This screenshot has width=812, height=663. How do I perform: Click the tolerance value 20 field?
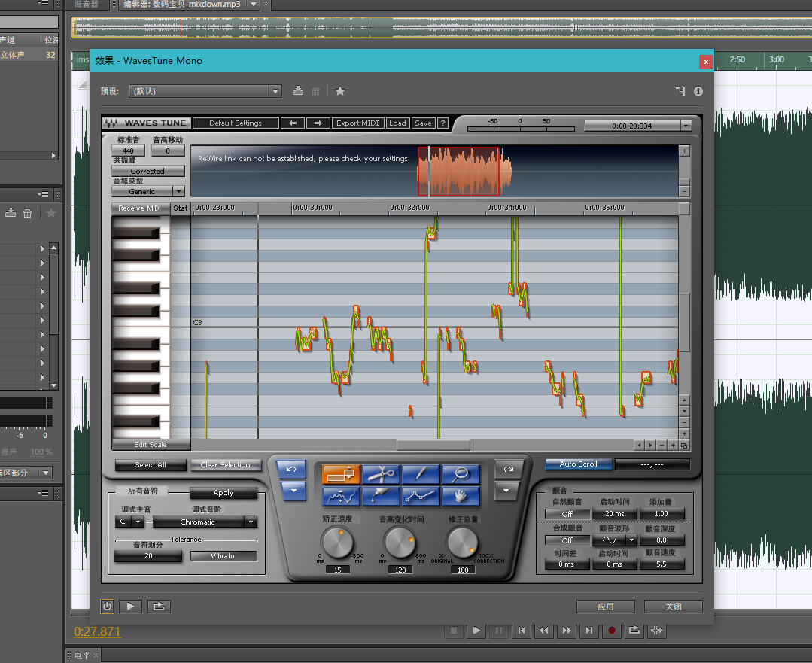click(148, 556)
